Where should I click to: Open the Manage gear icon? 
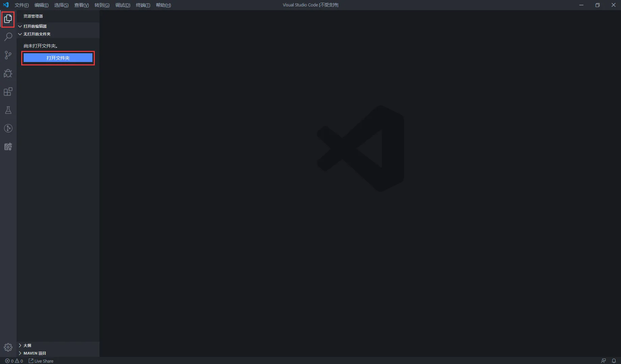tap(8, 347)
